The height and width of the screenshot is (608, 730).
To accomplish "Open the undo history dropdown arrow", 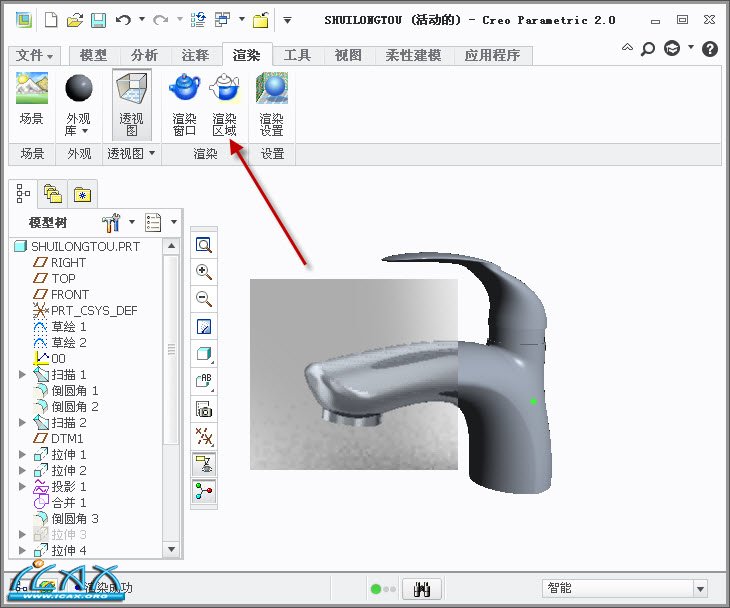I will tap(142, 19).
